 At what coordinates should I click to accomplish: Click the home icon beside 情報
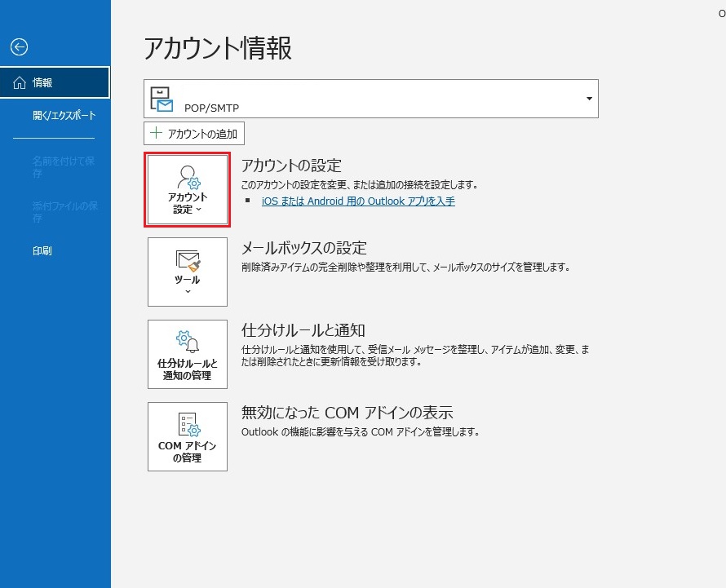coord(20,82)
